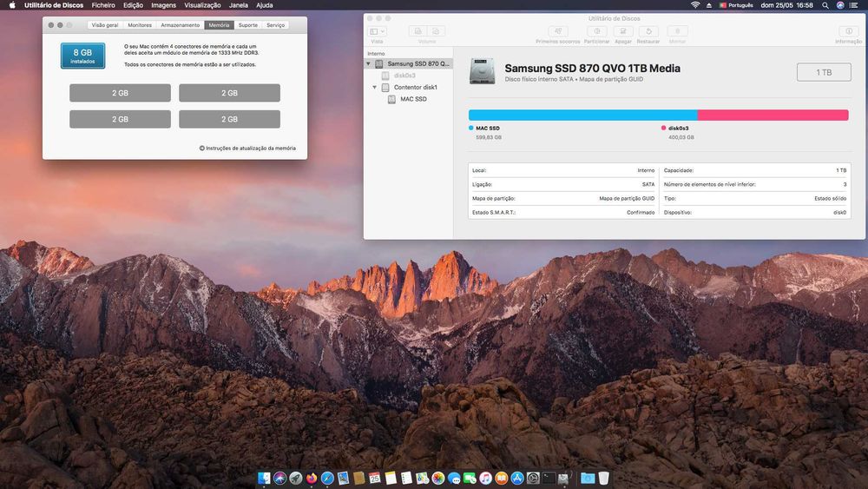Click the blue MAC SSD legend dot

coord(471,128)
